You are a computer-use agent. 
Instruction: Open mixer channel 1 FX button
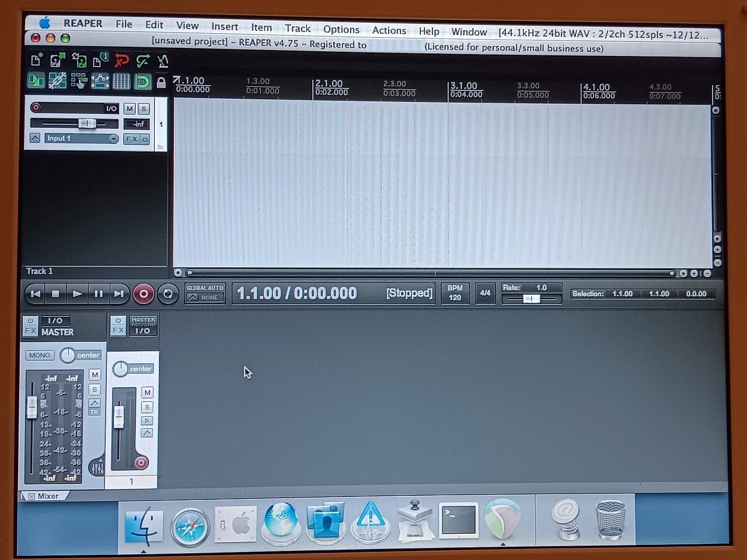(x=118, y=330)
